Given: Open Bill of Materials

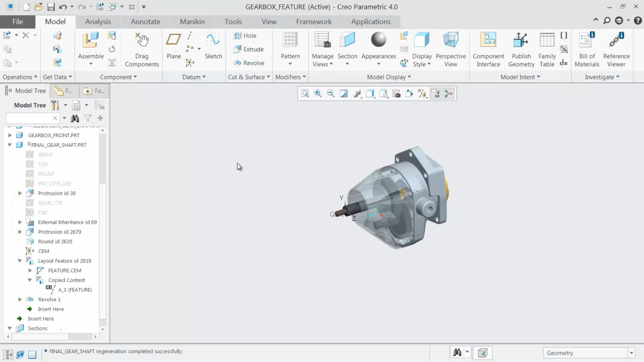Looking at the screenshot, I should pyautogui.click(x=587, y=50).
